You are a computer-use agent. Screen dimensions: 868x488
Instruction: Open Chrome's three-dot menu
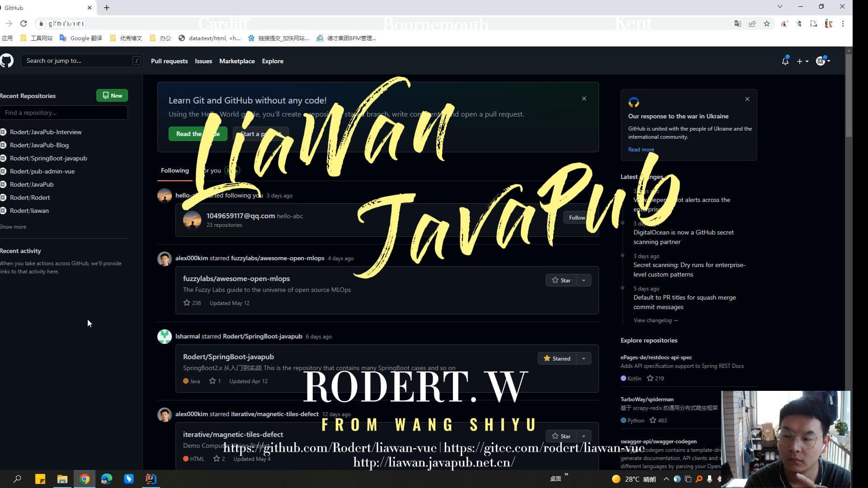843,23
